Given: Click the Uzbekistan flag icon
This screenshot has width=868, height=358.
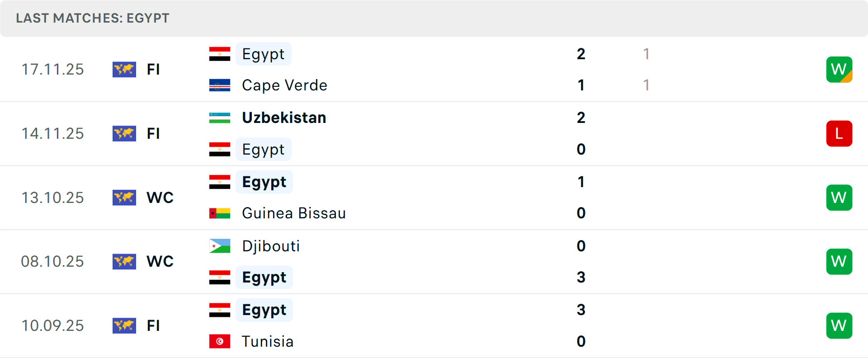Looking at the screenshot, I should click(220, 118).
